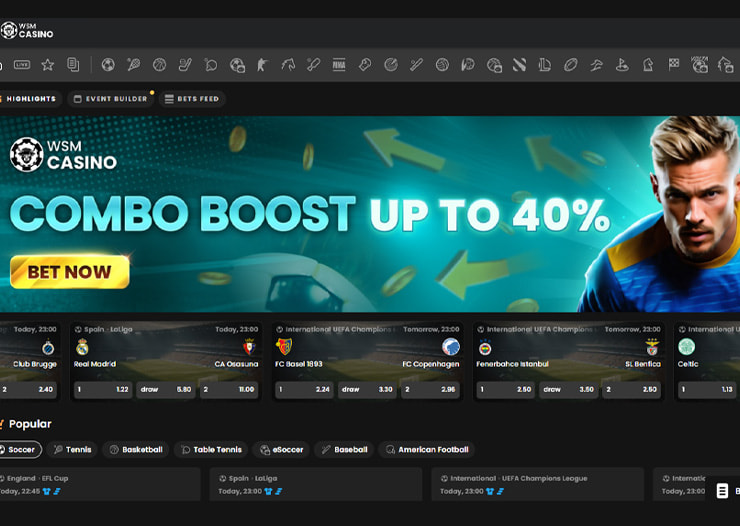The image size is (740, 526).
Task: Open the betslip icon at bottom right
Action: point(722,491)
